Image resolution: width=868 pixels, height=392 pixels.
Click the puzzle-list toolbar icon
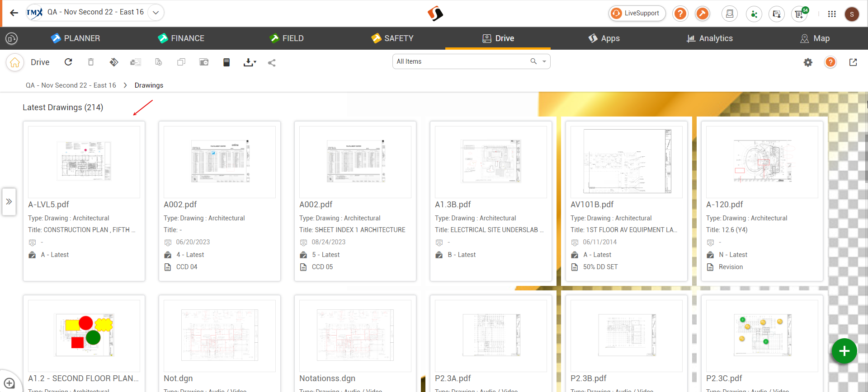[x=136, y=62]
